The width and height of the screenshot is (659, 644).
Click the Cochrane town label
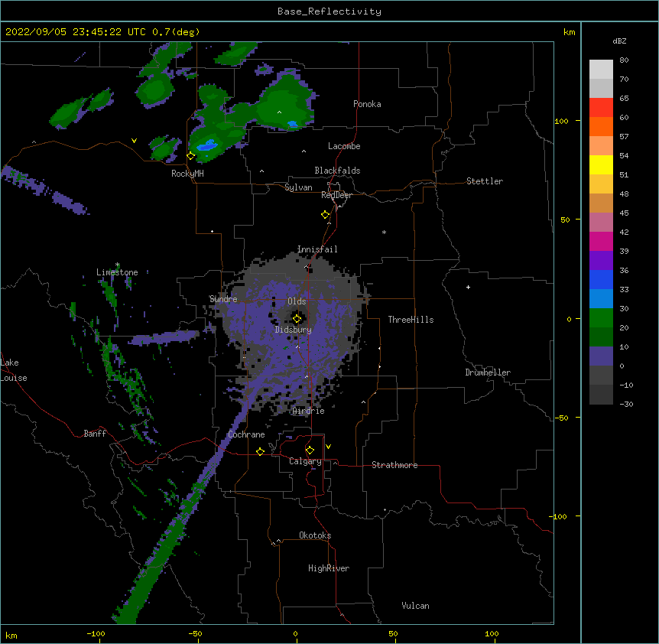pos(246,434)
